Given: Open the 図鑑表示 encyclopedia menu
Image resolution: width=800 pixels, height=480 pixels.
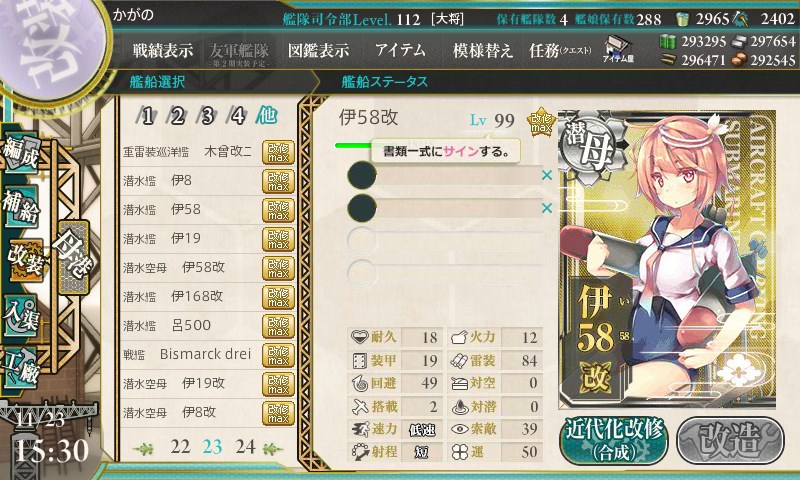Looking at the screenshot, I should point(318,50).
